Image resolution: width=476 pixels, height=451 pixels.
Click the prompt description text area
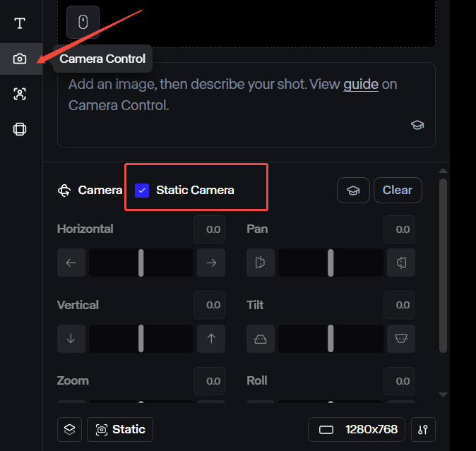tap(246, 104)
